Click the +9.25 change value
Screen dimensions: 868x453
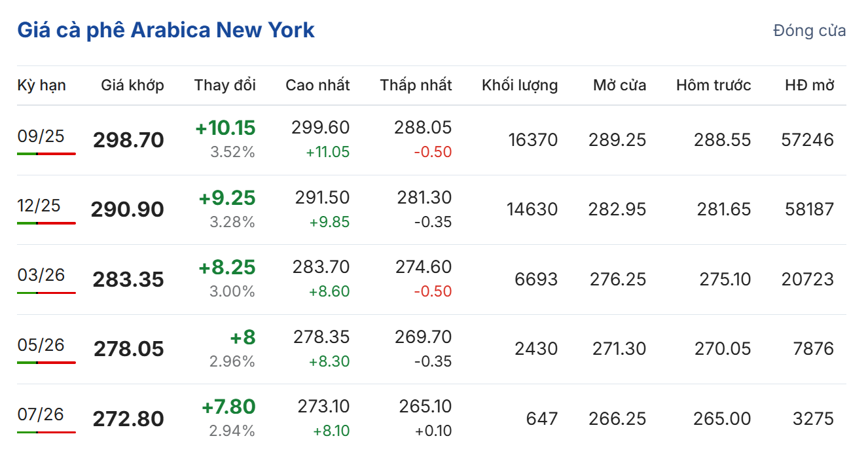[227, 198]
